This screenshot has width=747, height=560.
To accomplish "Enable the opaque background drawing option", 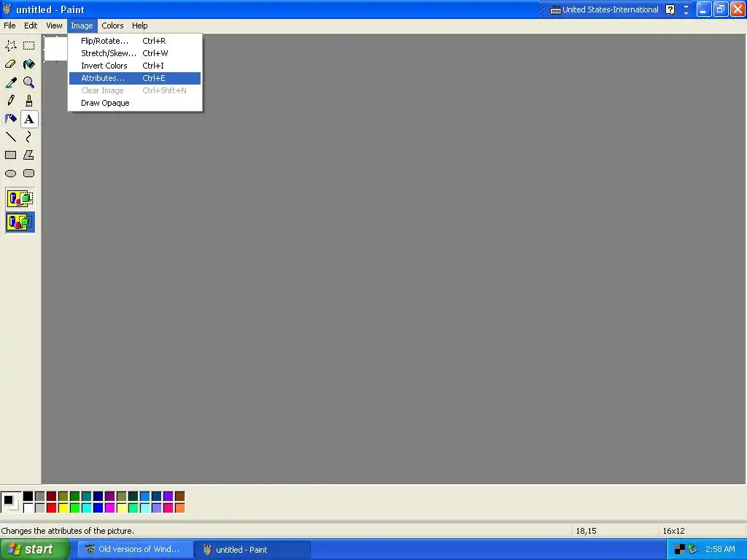I will pyautogui.click(x=20, y=198).
